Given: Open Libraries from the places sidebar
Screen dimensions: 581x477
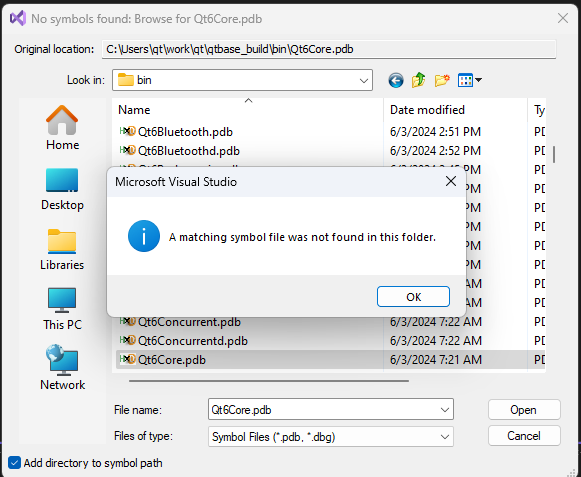Looking at the screenshot, I should pos(62,249).
